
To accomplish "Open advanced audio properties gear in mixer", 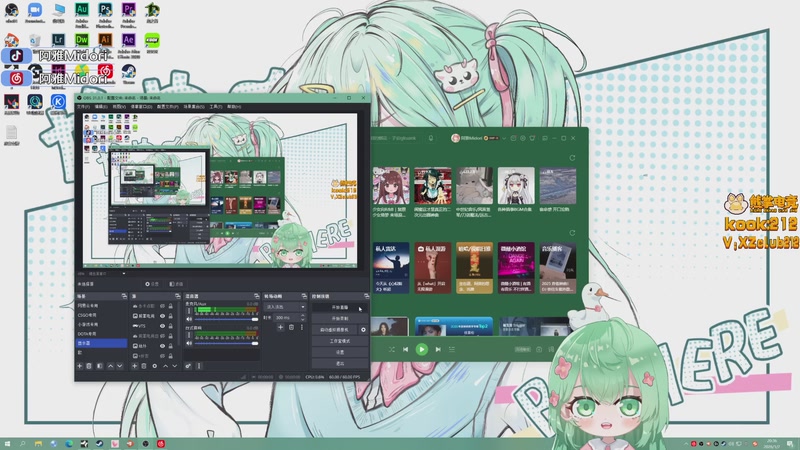I will pyautogui.click(x=188, y=366).
